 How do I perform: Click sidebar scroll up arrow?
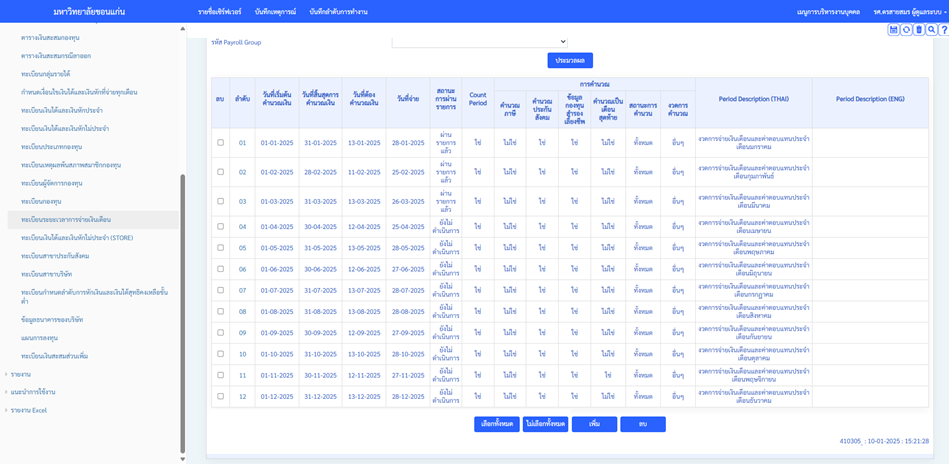182,29
